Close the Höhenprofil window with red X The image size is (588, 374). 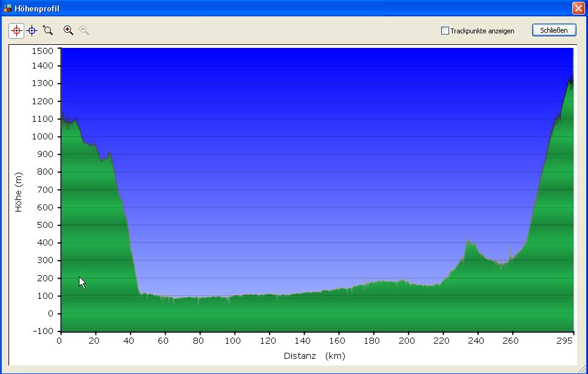(x=578, y=8)
